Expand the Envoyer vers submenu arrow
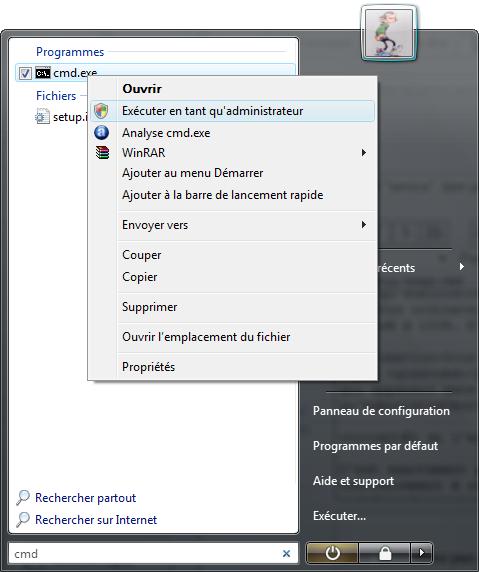This screenshot has height=572, width=479. [364, 225]
